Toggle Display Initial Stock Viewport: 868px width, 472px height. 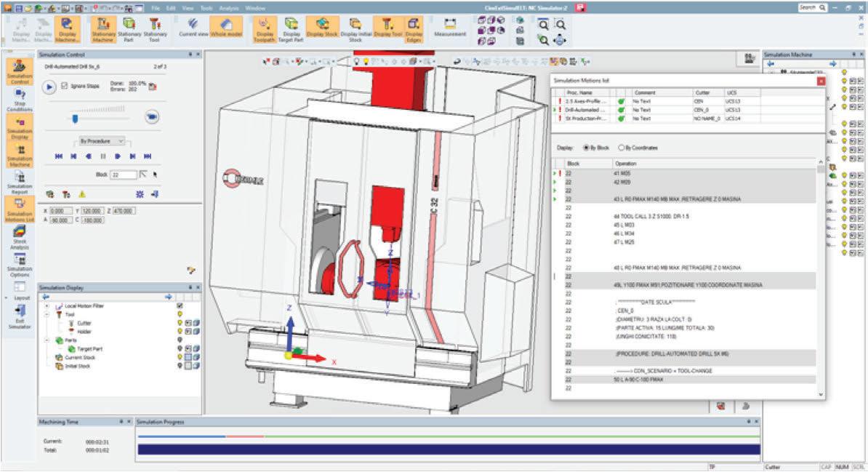355,30
